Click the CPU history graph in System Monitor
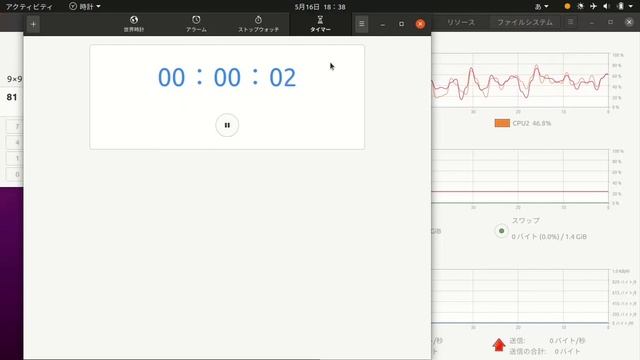 click(520, 80)
